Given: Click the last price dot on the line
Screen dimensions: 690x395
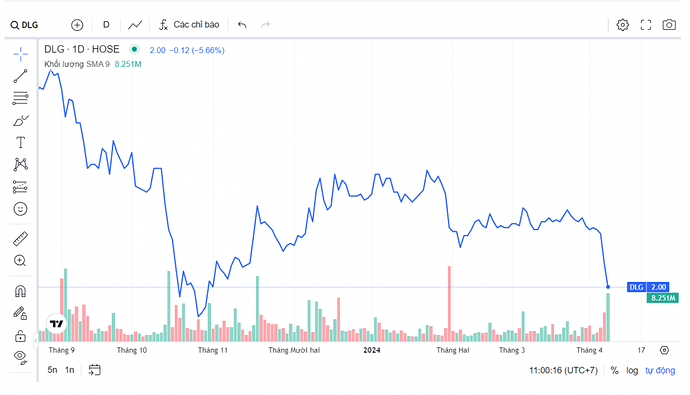Looking at the screenshot, I should point(608,287).
